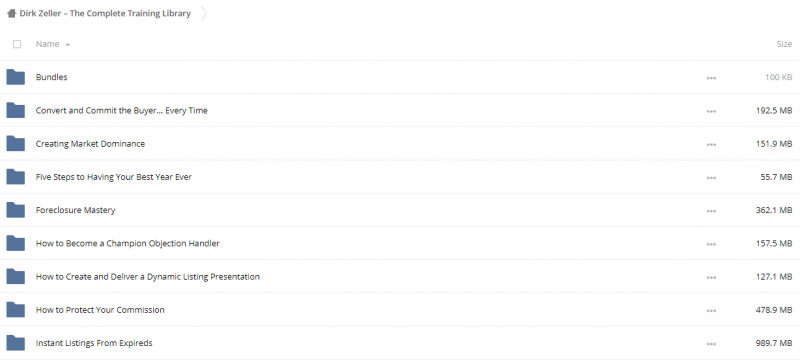Tick the select-all checkbox in the header

click(x=17, y=44)
